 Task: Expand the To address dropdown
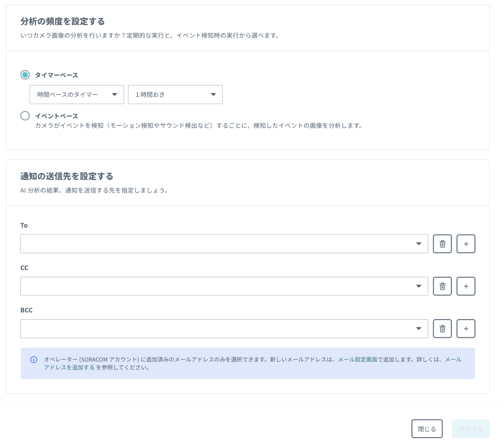click(224, 244)
